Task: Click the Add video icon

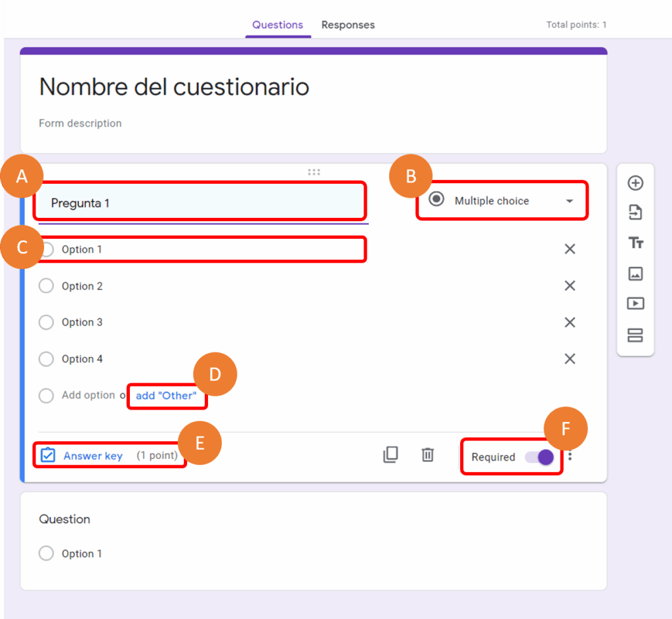Action: point(635,303)
